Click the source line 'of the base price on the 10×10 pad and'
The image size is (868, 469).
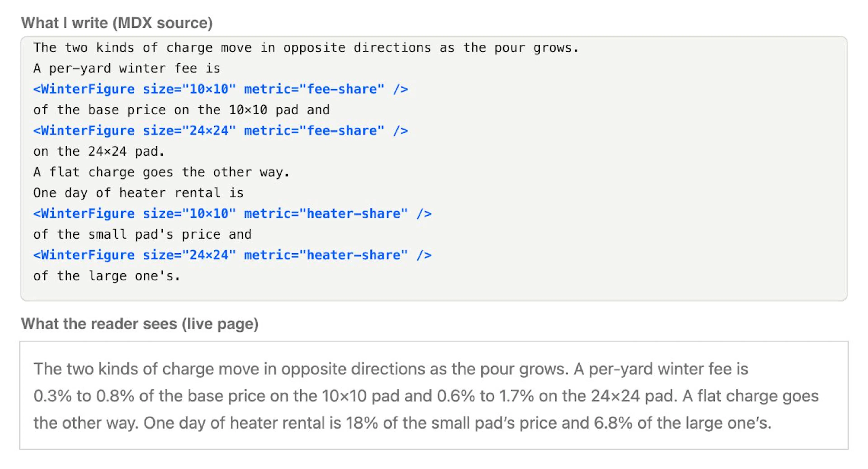(181, 110)
